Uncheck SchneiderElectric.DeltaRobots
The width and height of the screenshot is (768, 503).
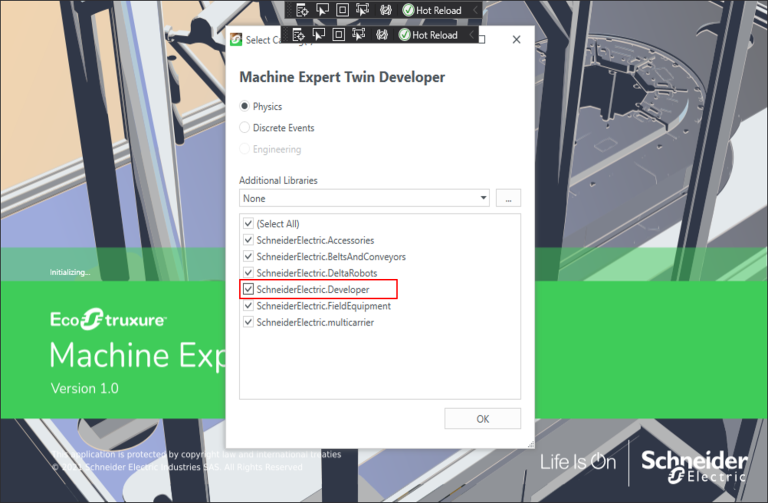click(248, 273)
